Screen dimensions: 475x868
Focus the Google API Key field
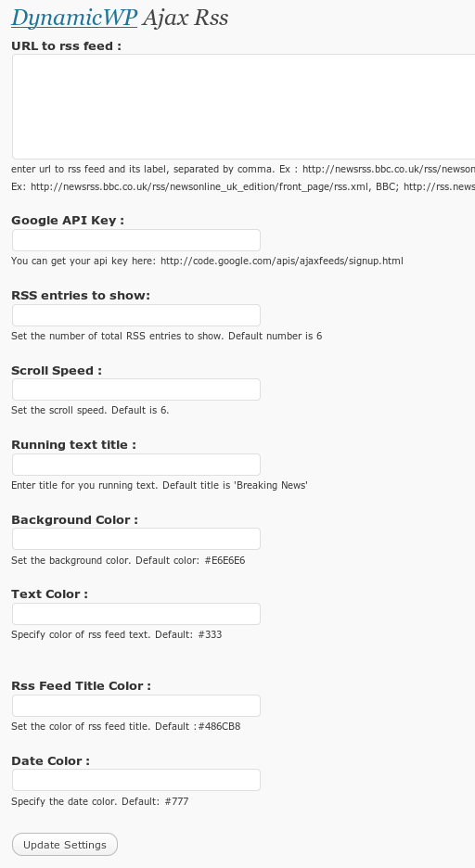click(136, 240)
